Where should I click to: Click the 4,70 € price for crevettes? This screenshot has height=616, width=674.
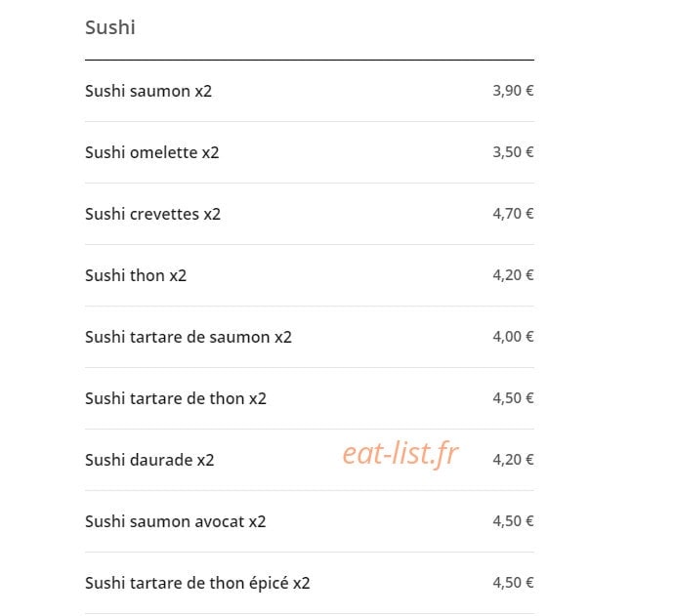pos(513,214)
